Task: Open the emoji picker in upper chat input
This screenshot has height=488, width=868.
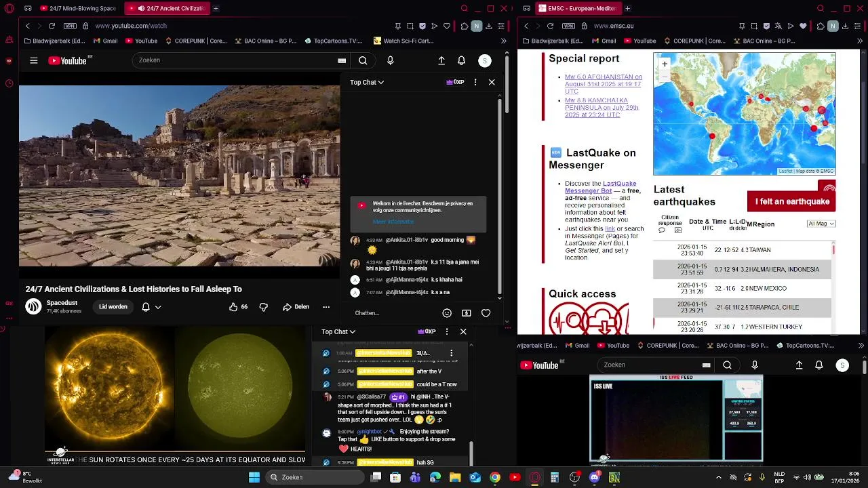Action: [x=447, y=313]
